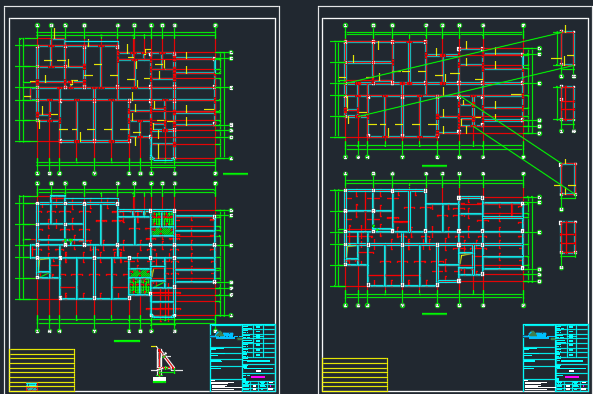
Task: Click the green title underline below right lower plan
Action: pos(434,314)
